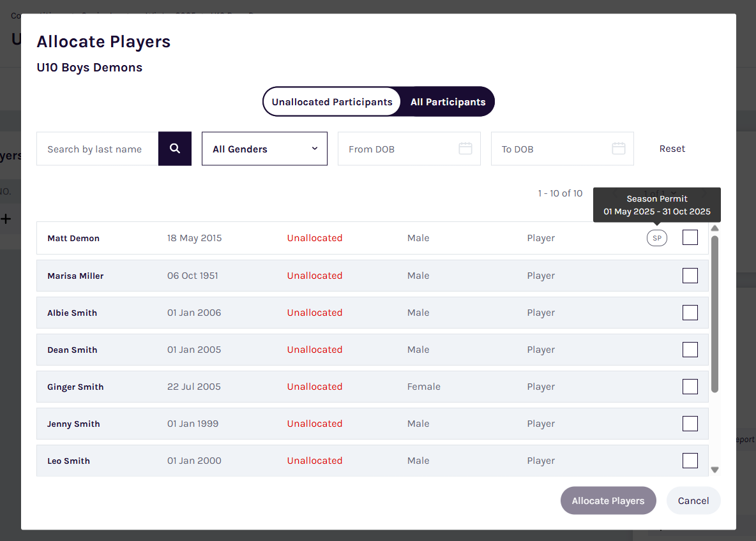Viewport: 756px width, 541px height.
Task: Click the date 22 Jul 2005
Action: (x=194, y=387)
